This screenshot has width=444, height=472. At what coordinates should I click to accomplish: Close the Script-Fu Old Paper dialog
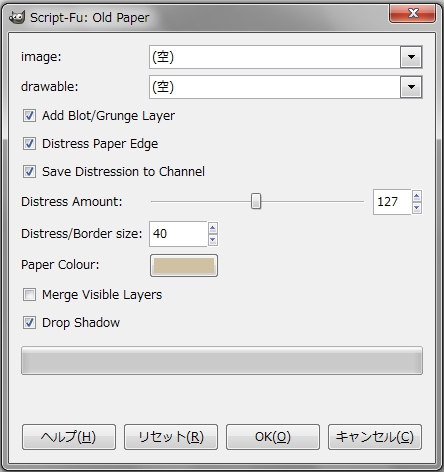coord(412,13)
